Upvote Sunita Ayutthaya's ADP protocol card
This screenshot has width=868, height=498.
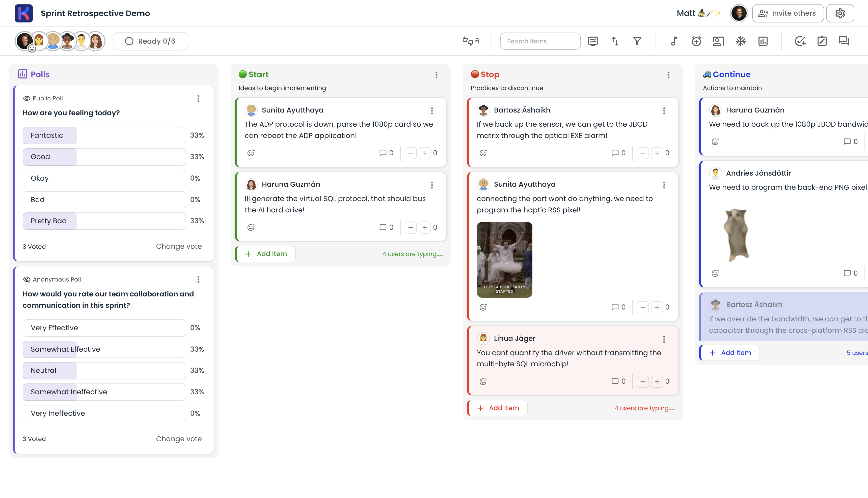[x=424, y=153]
